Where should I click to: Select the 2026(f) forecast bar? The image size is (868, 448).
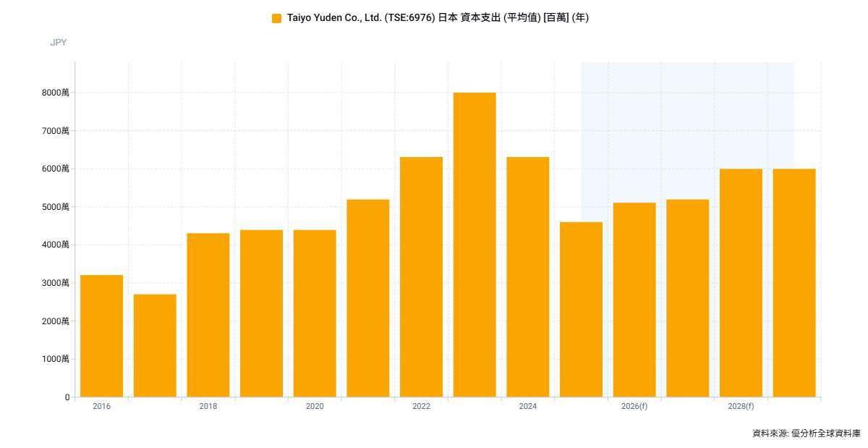click(x=634, y=300)
